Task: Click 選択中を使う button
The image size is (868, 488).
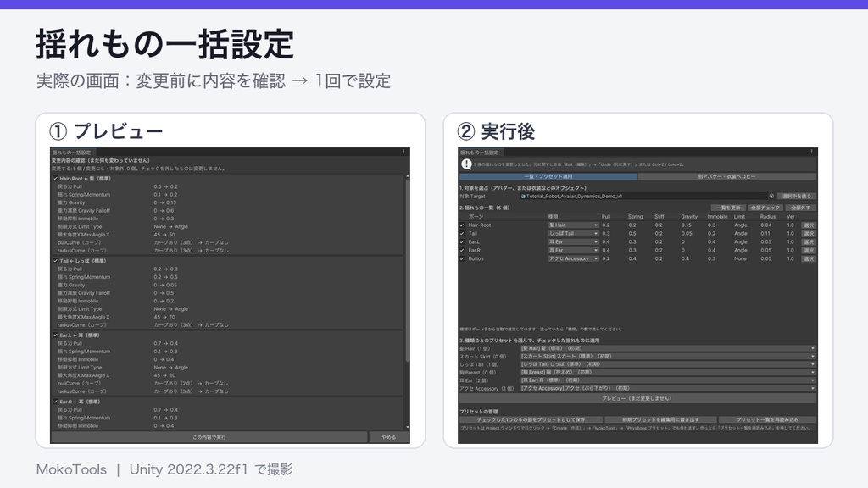Action: pyautogui.click(x=796, y=196)
